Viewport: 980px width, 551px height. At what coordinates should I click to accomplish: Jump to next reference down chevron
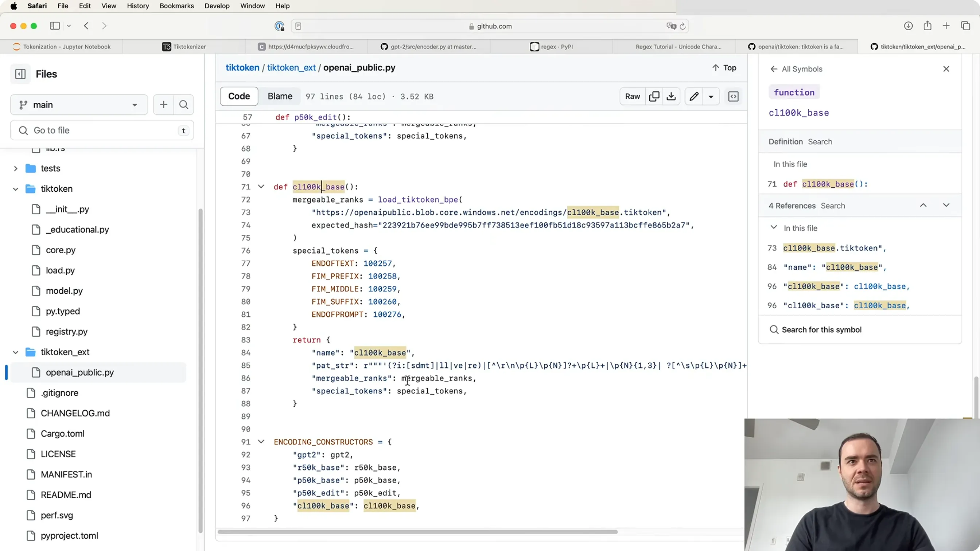(x=946, y=205)
